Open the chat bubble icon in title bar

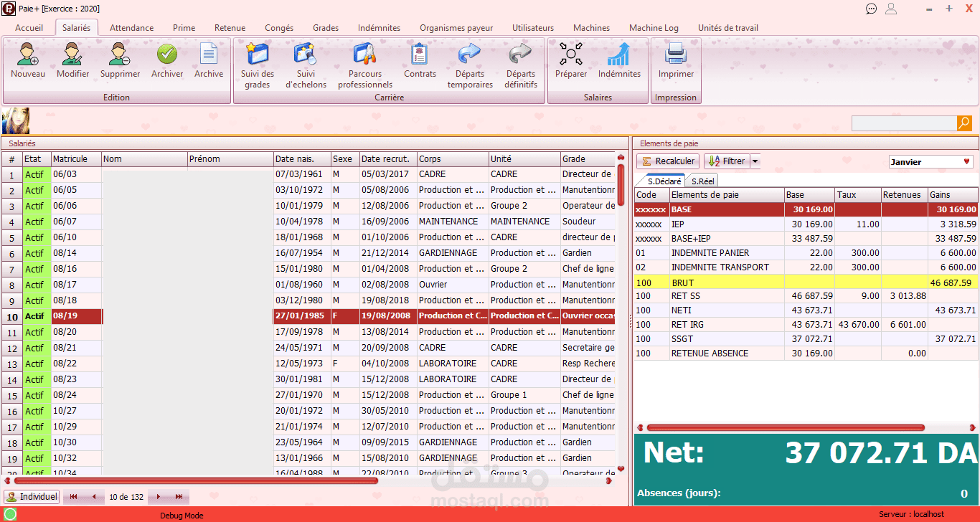coord(872,9)
